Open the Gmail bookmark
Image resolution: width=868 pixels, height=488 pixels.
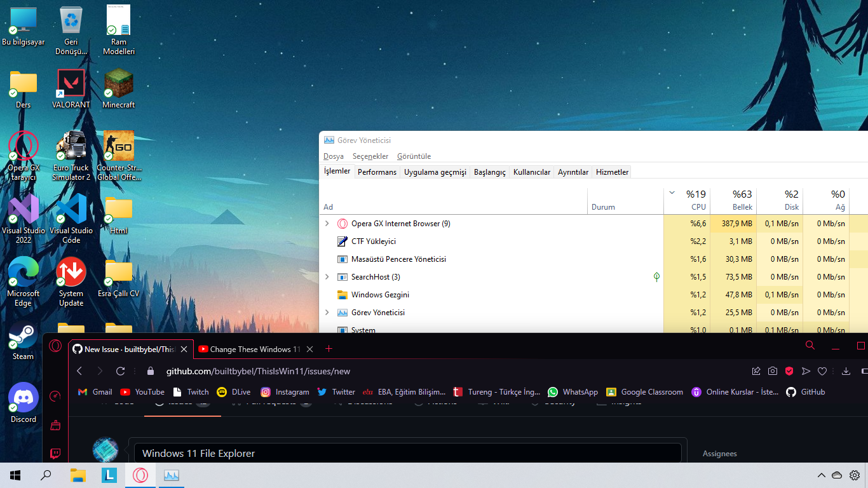95,392
